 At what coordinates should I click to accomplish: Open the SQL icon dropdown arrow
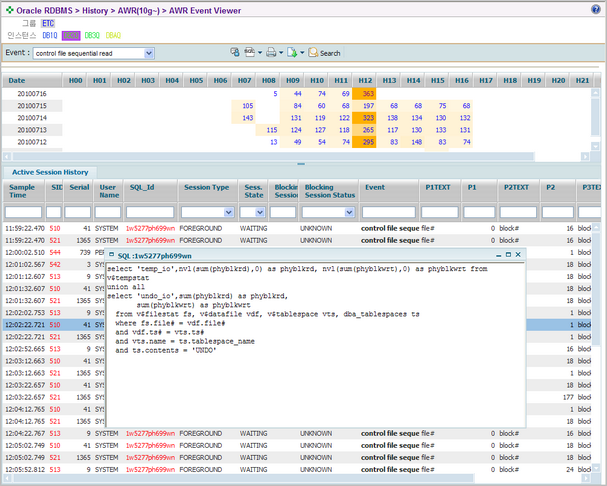260,52
